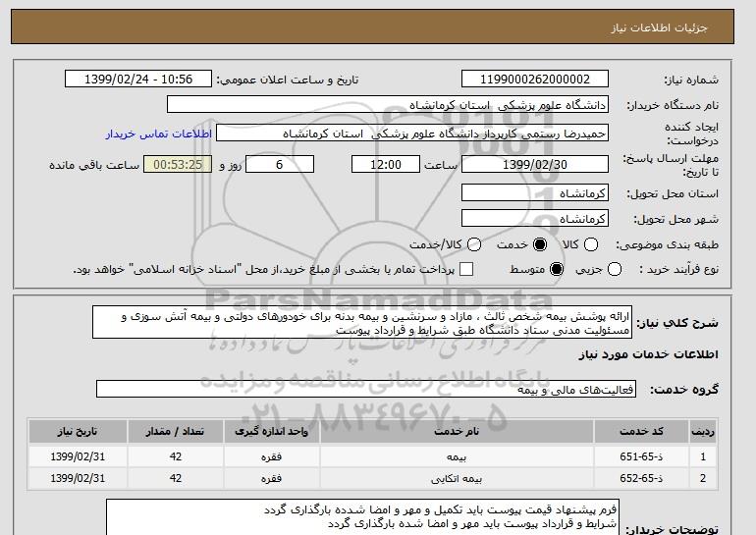The image size is (756, 535).
Task: Click the general need description text box
Action: (362, 322)
